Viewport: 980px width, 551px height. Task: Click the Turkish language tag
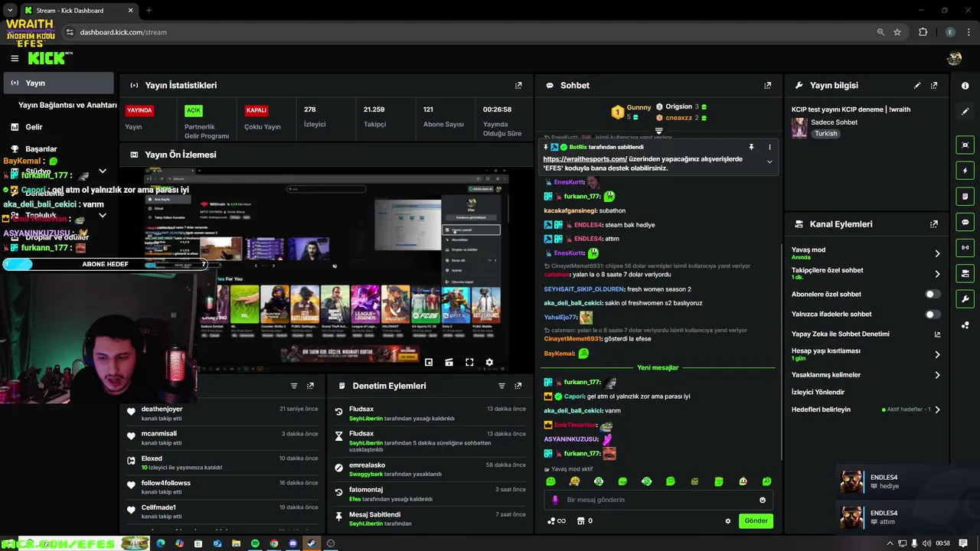(x=825, y=133)
